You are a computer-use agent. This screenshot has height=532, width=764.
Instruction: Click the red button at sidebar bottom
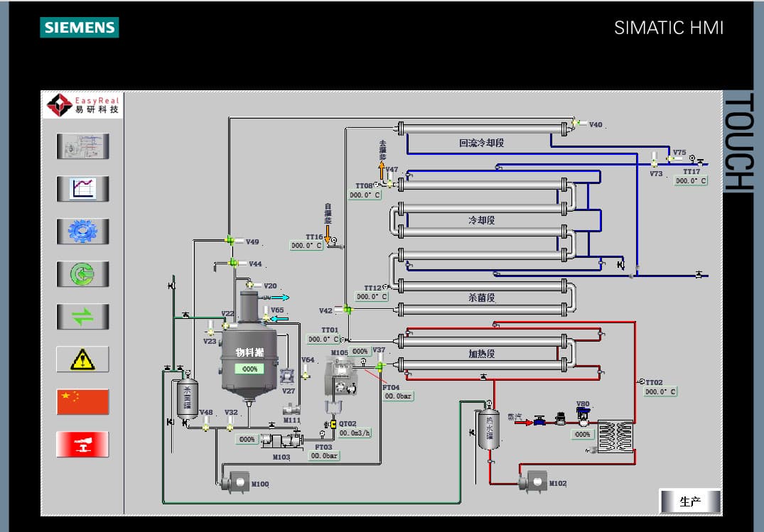[x=82, y=445]
